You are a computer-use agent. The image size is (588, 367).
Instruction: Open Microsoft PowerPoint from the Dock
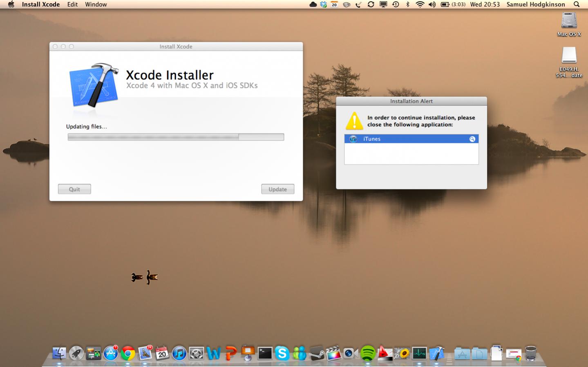[231, 353]
